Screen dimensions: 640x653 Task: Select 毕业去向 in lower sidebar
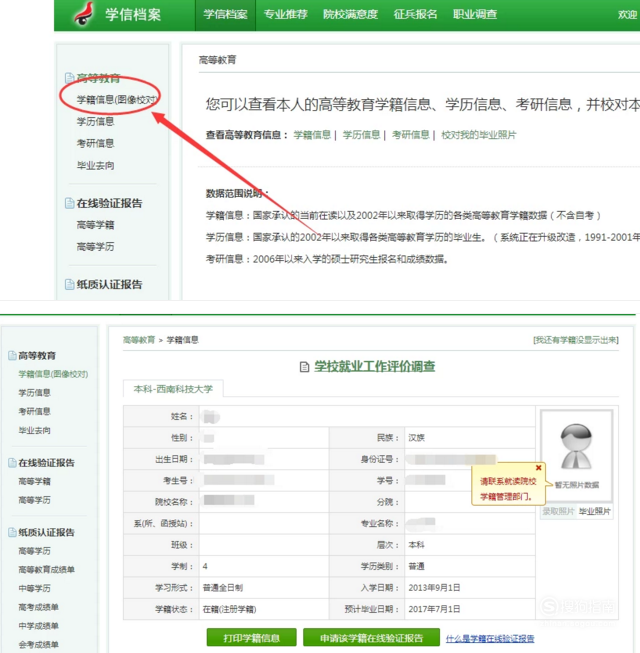[x=34, y=430]
